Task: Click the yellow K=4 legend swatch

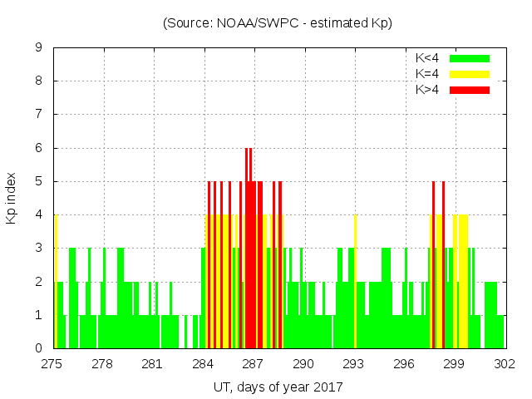Action: pos(470,74)
